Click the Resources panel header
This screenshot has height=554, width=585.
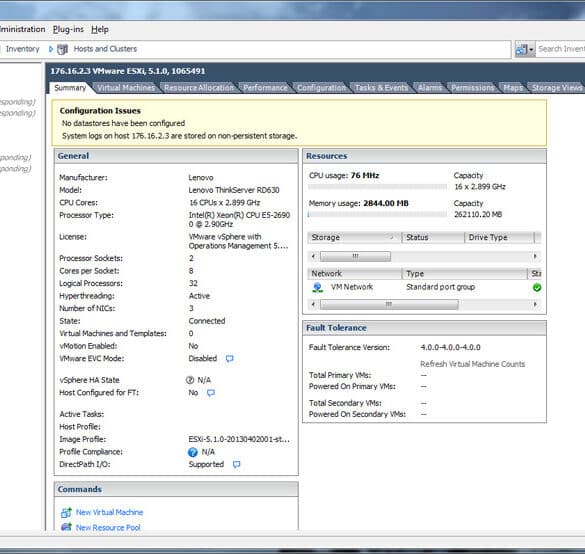(x=425, y=156)
